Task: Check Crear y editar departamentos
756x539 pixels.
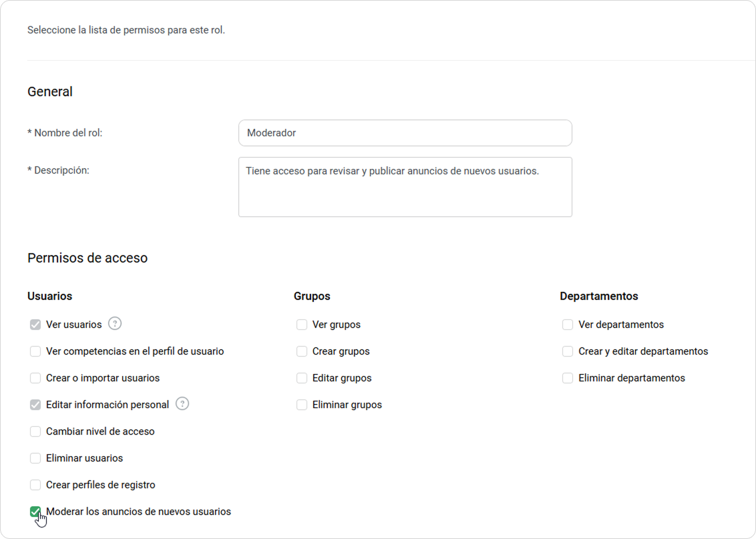Action: point(568,351)
